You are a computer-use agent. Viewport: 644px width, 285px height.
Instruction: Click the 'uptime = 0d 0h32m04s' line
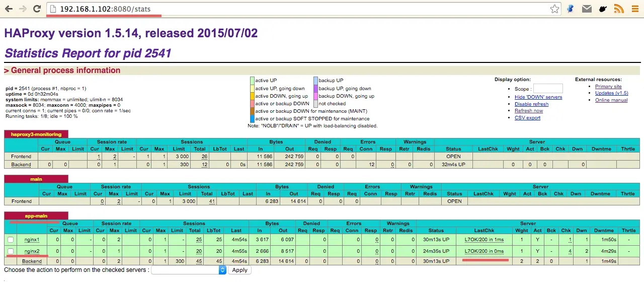32,94
